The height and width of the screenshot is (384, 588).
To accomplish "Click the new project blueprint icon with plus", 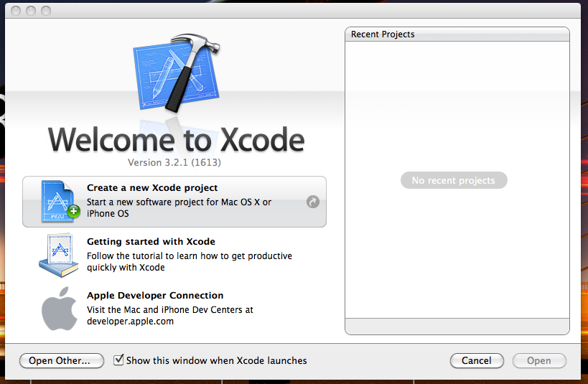I will click(x=60, y=202).
